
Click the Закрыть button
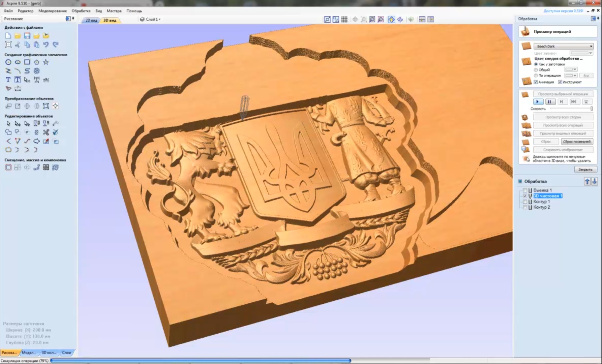[x=585, y=170]
